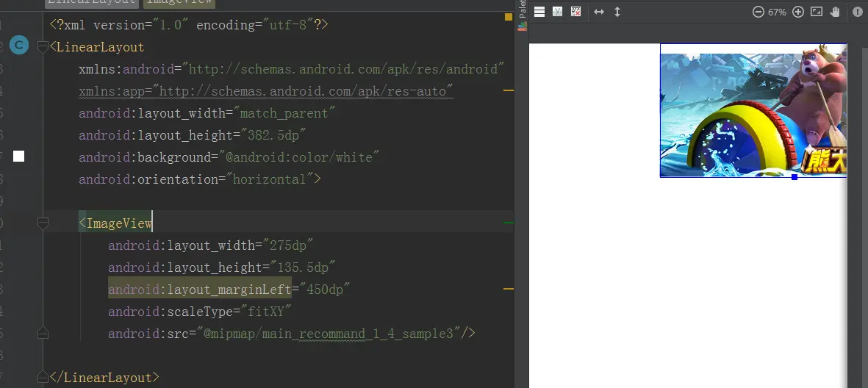Collapse the ImageView tag fold marker
Screen dimensions: 868x388
(43, 223)
